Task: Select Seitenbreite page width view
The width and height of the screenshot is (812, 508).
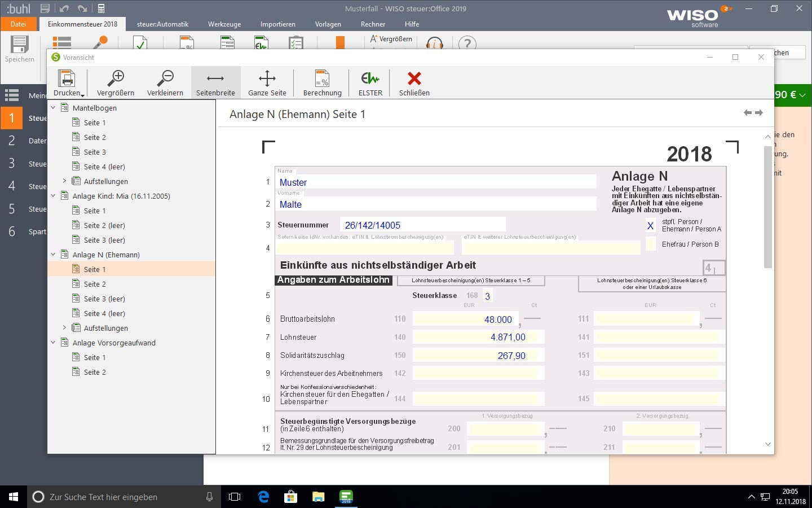Action: point(215,82)
